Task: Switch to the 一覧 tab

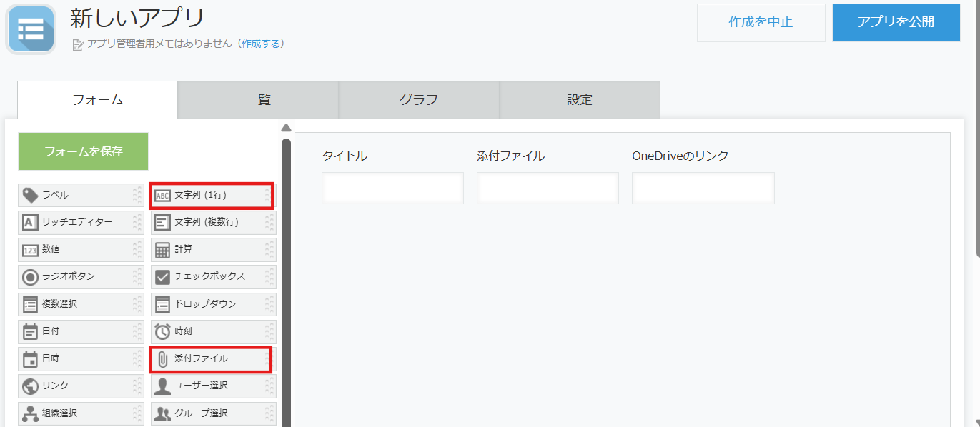Action: [x=258, y=100]
